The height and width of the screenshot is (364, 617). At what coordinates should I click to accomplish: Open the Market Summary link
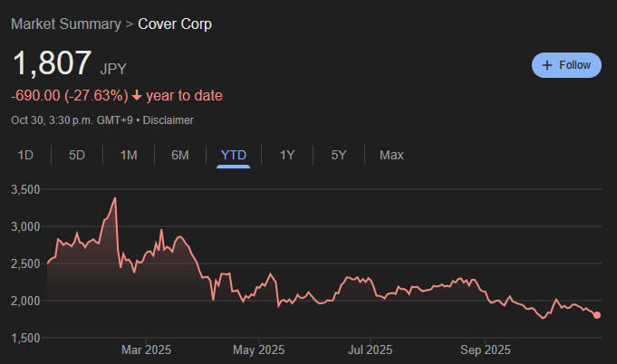pos(66,24)
